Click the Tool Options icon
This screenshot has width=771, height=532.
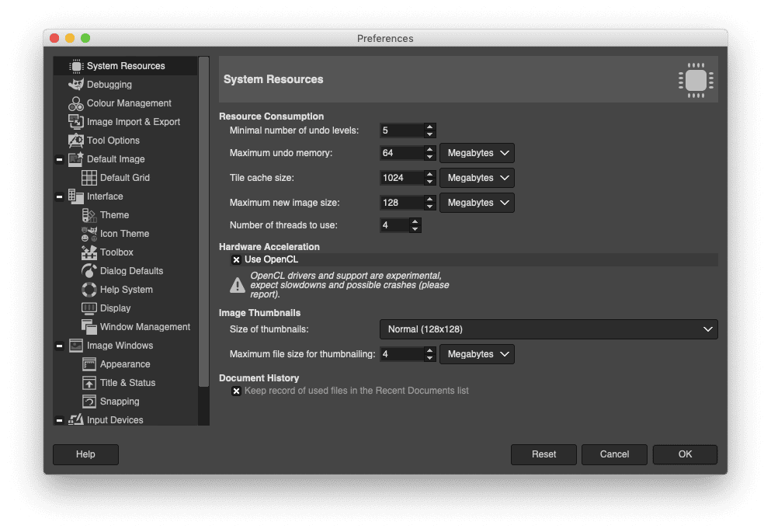coord(76,141)
